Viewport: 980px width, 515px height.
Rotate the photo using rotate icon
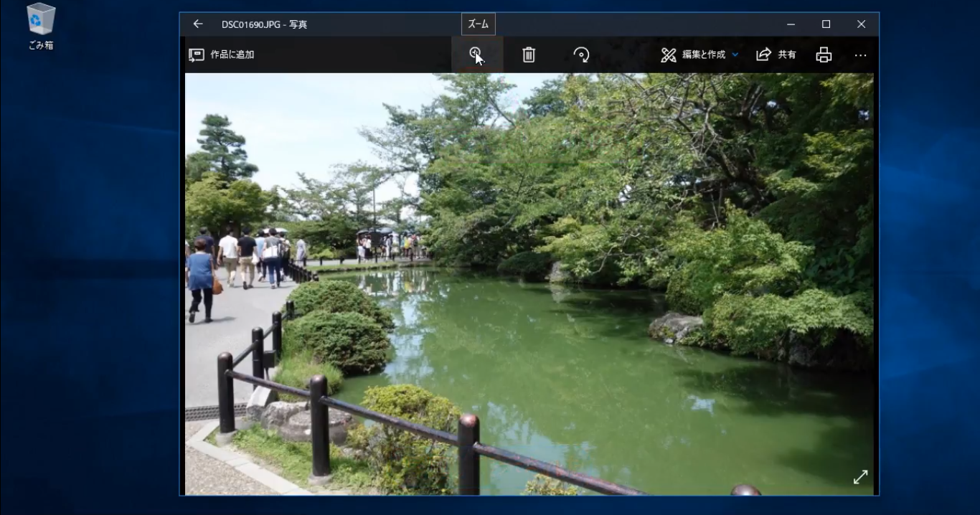[x=581, y=55]
